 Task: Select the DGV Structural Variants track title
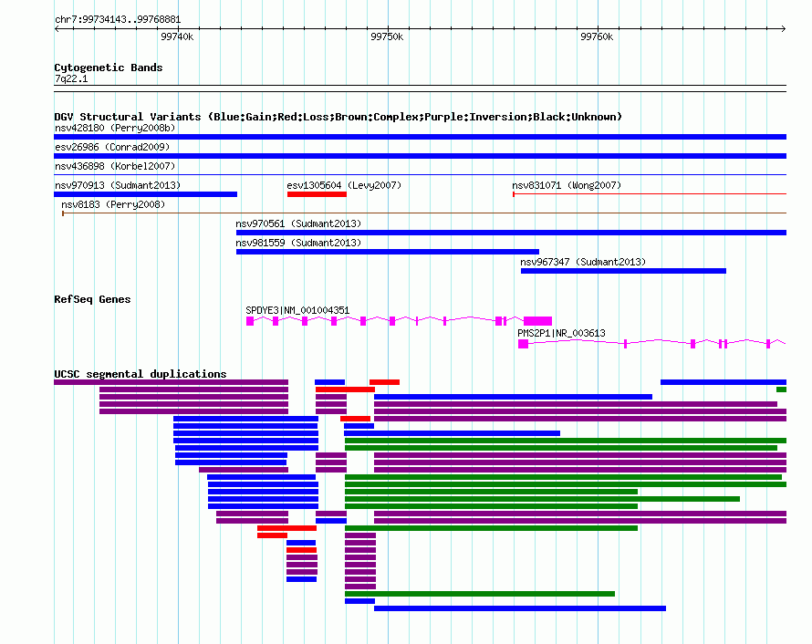coord(338,117)
